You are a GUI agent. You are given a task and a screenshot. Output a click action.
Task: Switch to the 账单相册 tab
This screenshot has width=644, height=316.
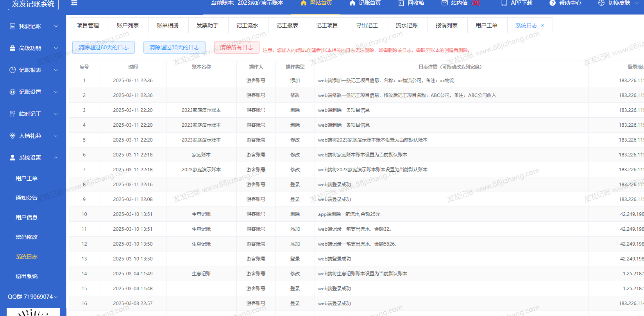click(168, 25)
